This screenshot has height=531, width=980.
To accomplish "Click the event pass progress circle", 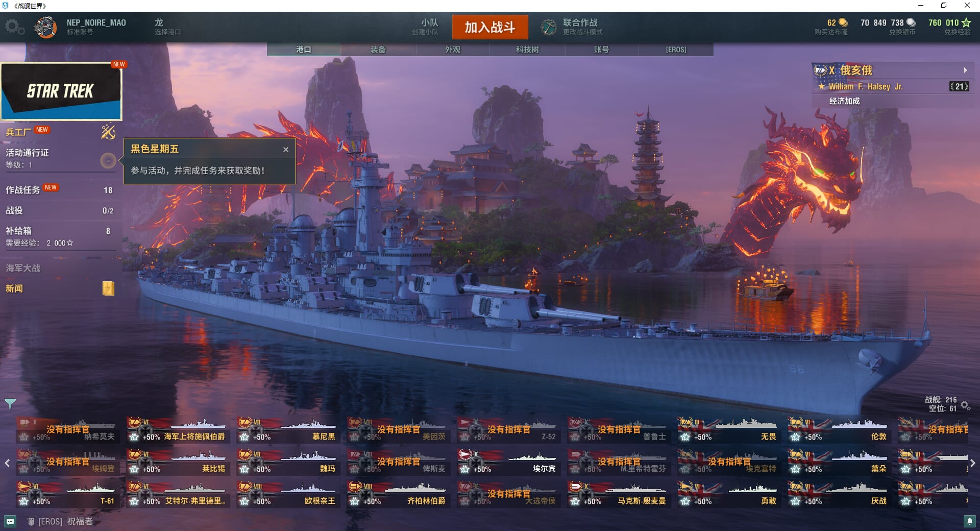I will tap(108, 161).
